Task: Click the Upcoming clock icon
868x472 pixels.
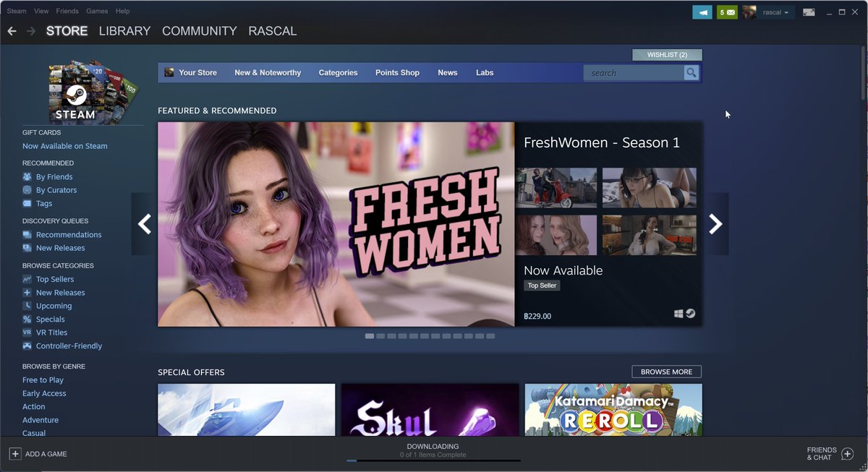Action: (27, 306)
